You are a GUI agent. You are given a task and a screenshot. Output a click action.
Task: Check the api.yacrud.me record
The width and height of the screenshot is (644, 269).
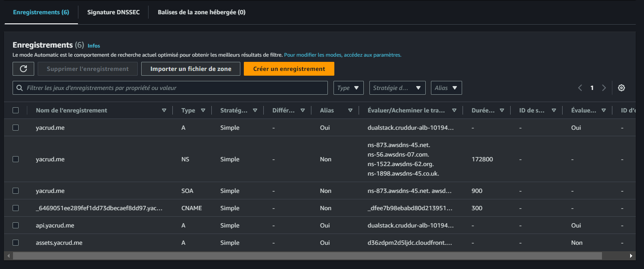coord(16,225)
